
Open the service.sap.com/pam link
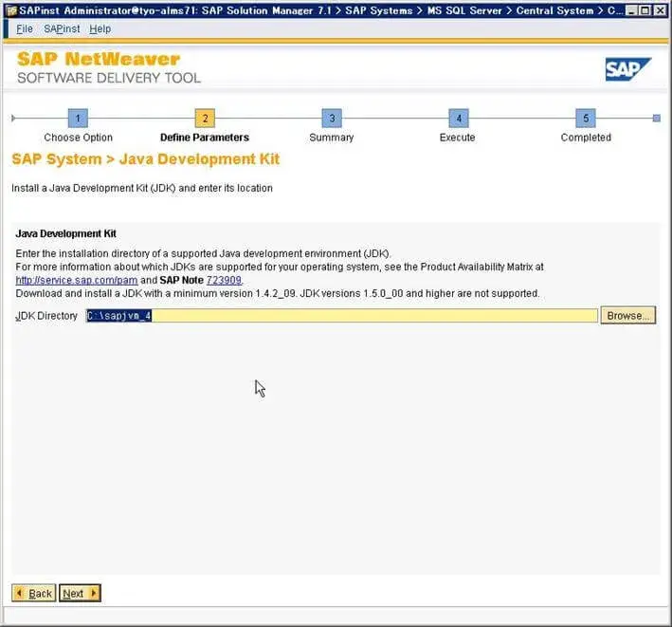coord(77,280)
